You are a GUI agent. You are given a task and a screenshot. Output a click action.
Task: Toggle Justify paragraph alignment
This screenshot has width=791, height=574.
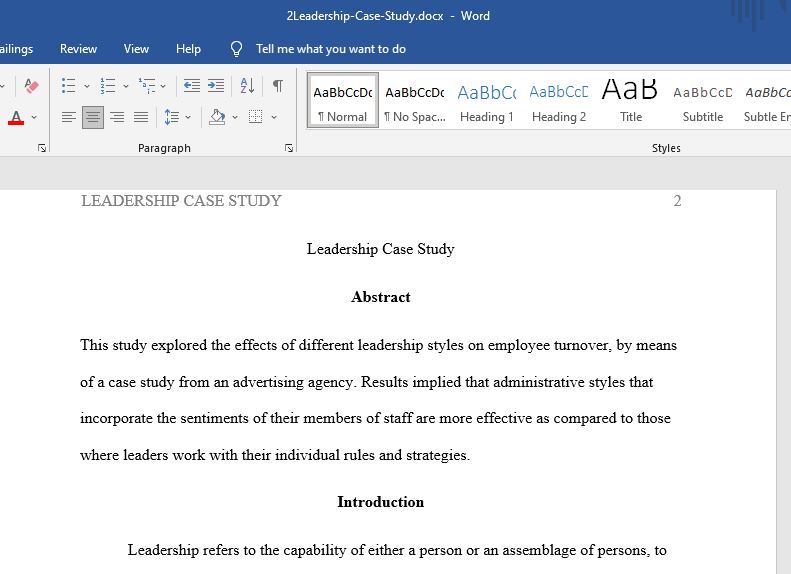point(141,118)
